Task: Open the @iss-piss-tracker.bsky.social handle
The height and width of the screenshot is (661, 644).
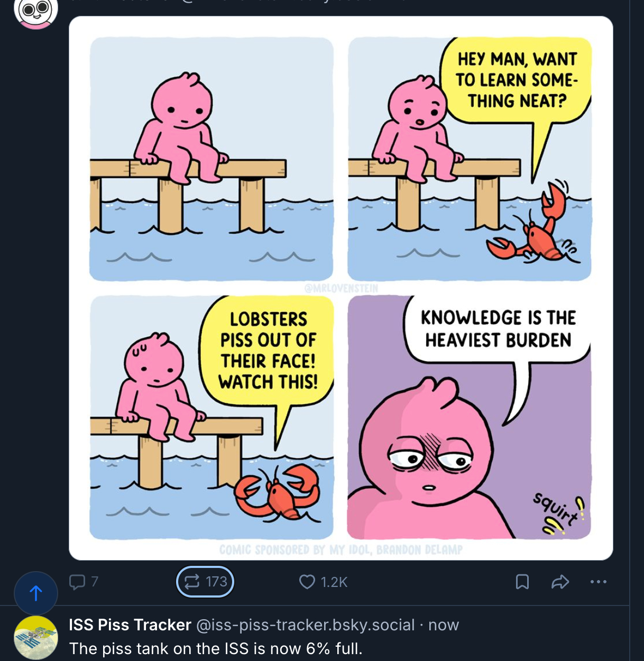Action: (x=305, y=625)
